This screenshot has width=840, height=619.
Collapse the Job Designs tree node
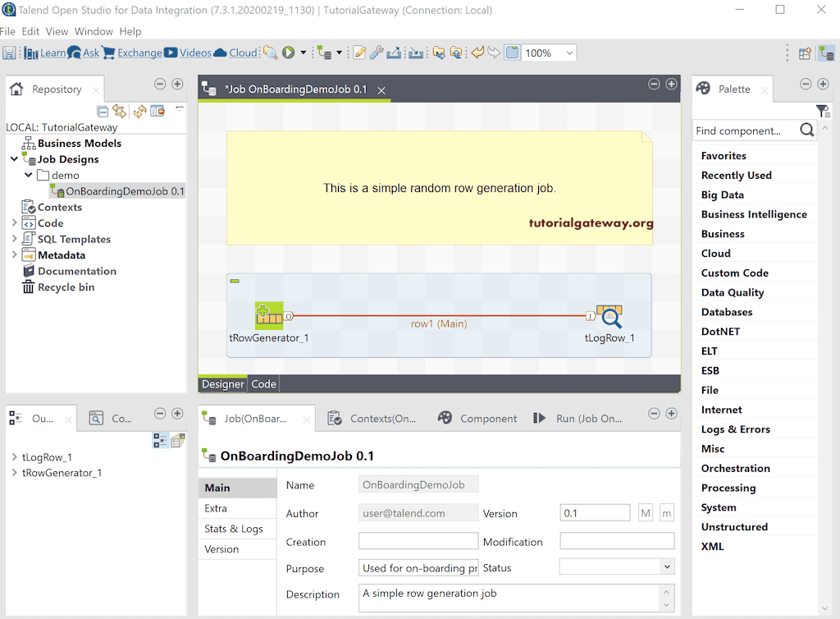click(15, 159)
